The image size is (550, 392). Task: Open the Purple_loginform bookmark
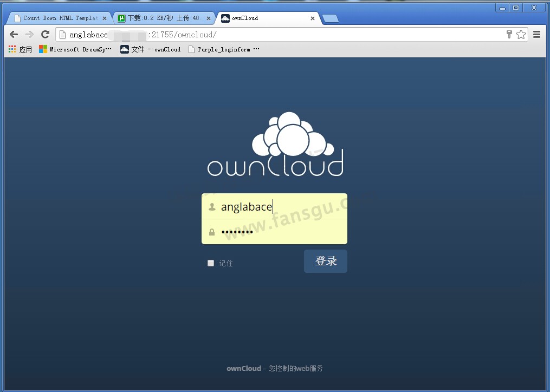(x=224, y=49)
